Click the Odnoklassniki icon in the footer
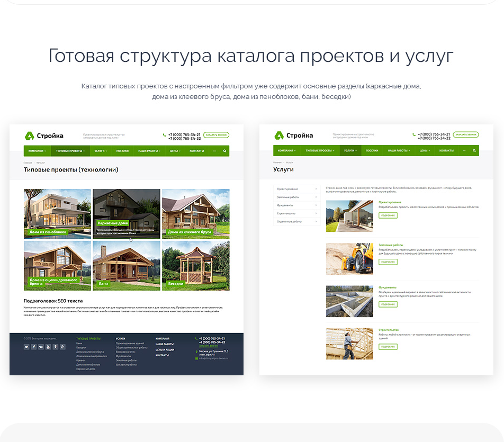Image resolution: width=504 pixels, height=442 pixels. [x=55, y=347]
